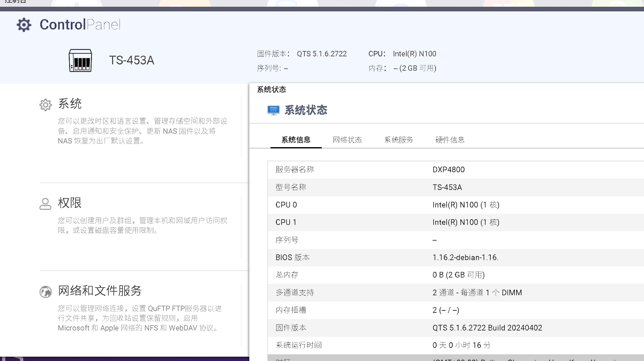The image size is (644, 361).
Task: Click the 系统 category description text
Action: (142, 131)
